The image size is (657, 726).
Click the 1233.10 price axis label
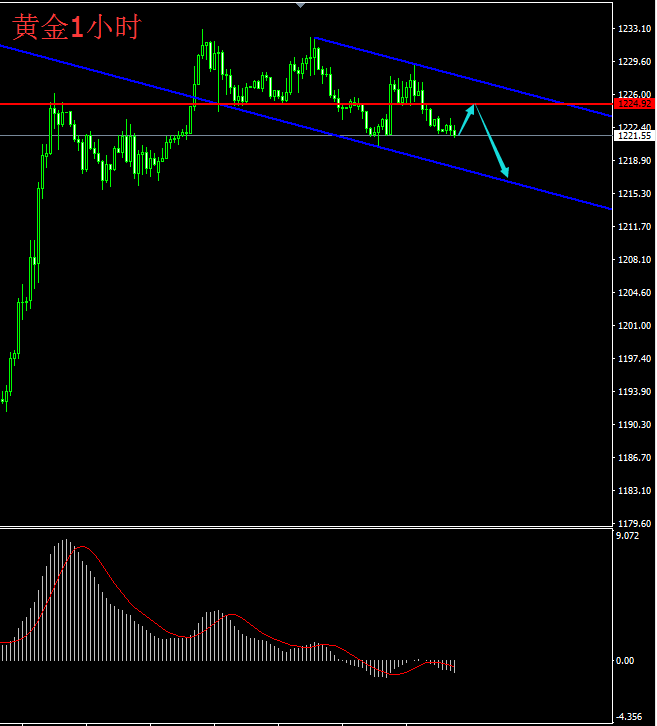click(x=634, y=29)
